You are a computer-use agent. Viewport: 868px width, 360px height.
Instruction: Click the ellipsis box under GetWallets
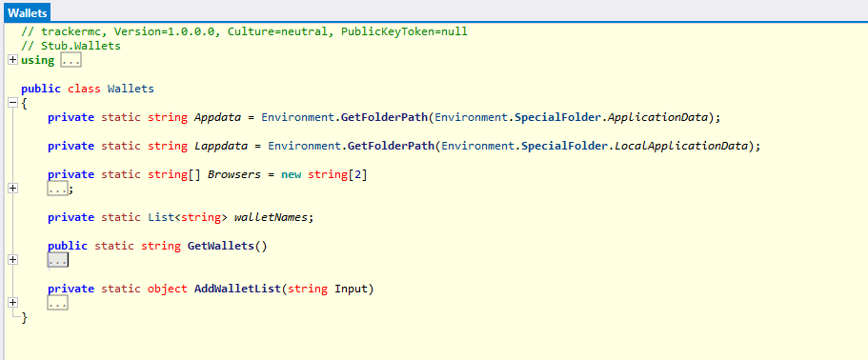pos(57,260)
